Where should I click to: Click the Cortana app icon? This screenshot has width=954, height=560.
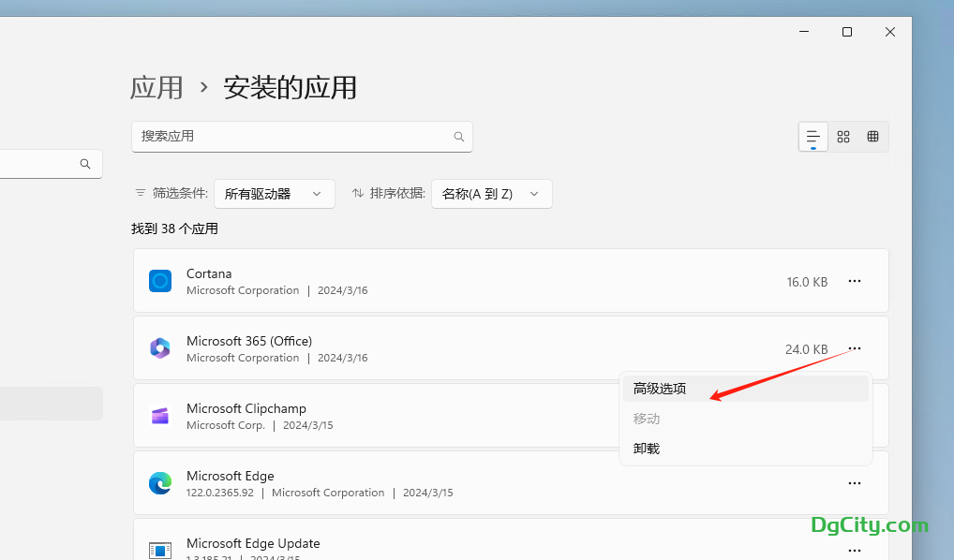(x=160, y=281)
